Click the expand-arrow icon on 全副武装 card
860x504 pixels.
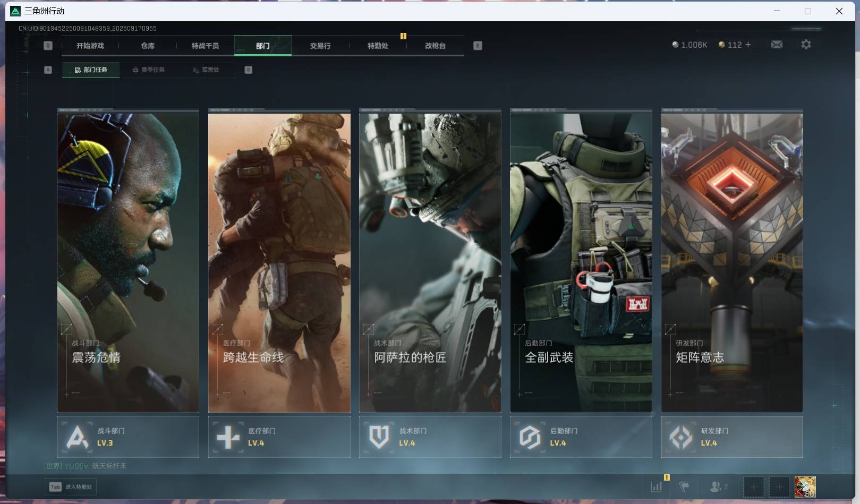[x=519, y=329]
